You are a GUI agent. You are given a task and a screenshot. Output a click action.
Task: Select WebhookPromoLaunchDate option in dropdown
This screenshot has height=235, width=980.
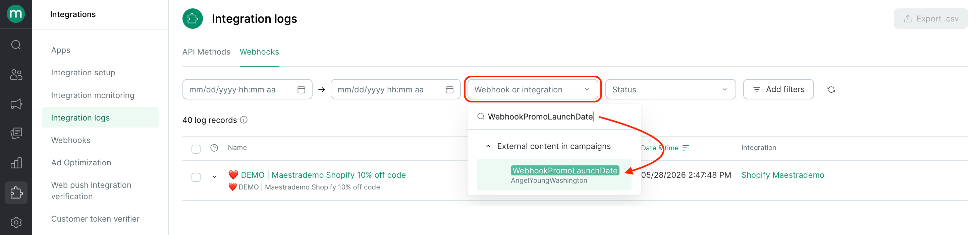(x=554, y=175)
